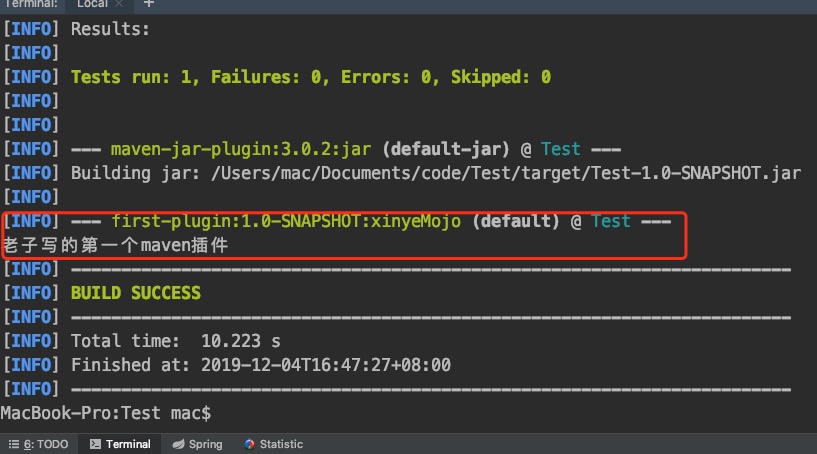Click the BUILD SUCCESS message line
This screenshot has height=454, width=817.
[x=135, y=293]
